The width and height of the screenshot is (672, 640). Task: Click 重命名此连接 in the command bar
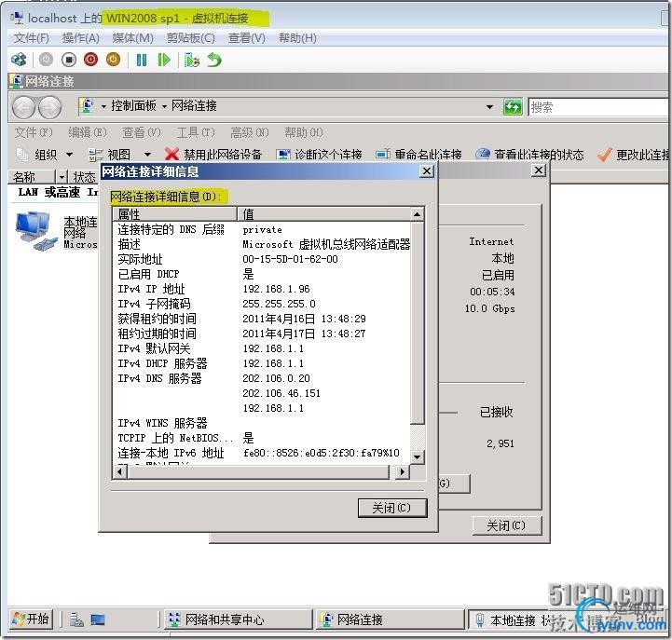(418, 155)
